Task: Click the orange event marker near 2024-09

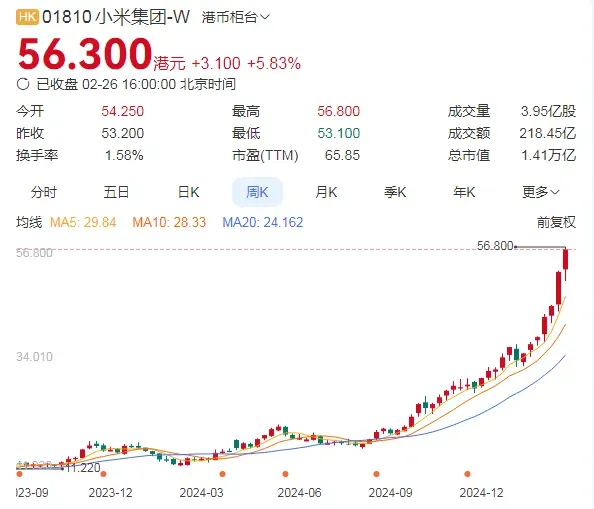Action: [376, 474]
